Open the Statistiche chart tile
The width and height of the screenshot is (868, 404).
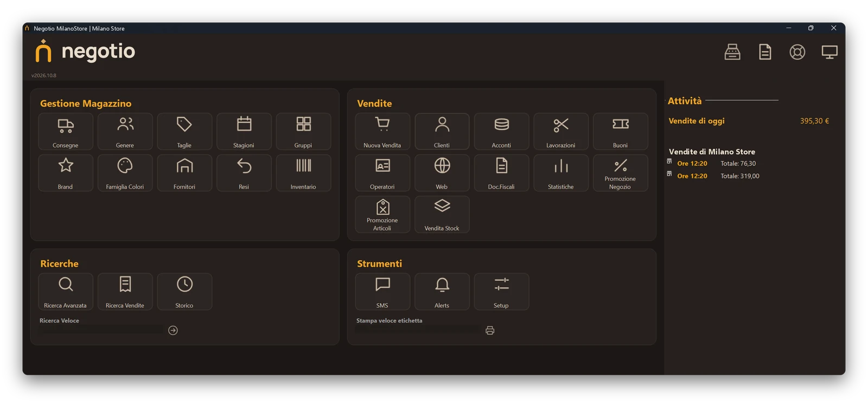(x=561, y=173)
